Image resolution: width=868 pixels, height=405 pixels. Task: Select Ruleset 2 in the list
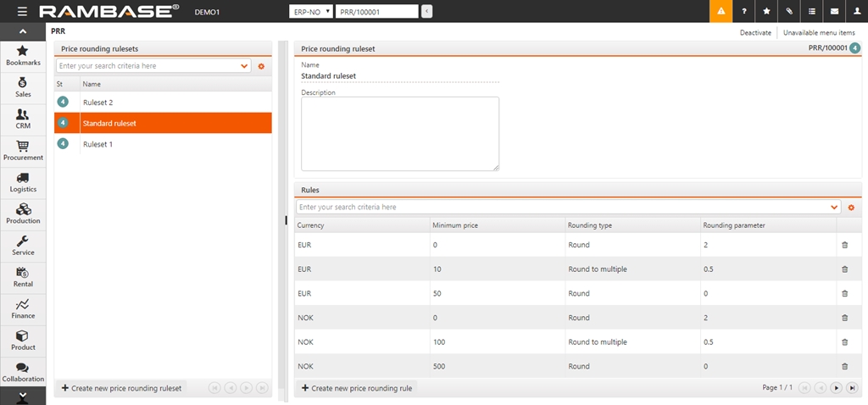(163, 103)
